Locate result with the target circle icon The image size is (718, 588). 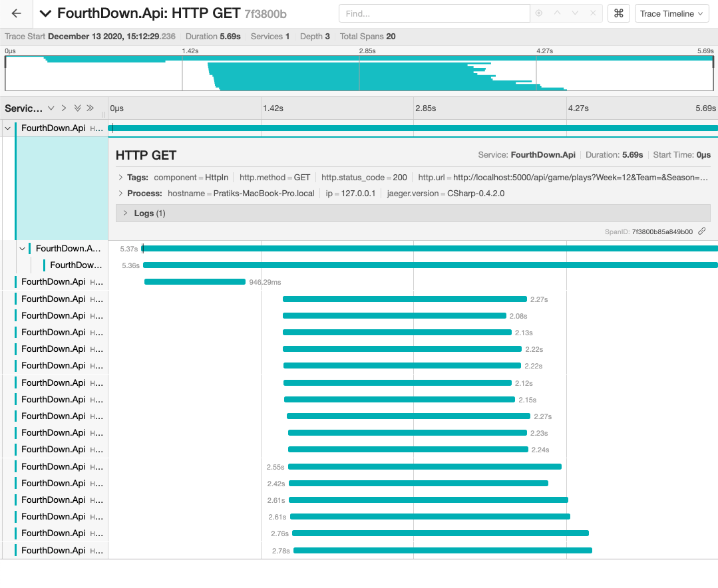[539, 13]
